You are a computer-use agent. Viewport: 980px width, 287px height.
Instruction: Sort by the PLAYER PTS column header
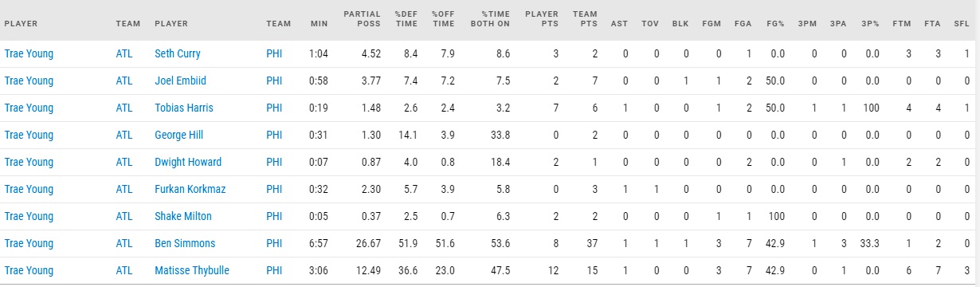pyautogui.click(x=543, y=19)
